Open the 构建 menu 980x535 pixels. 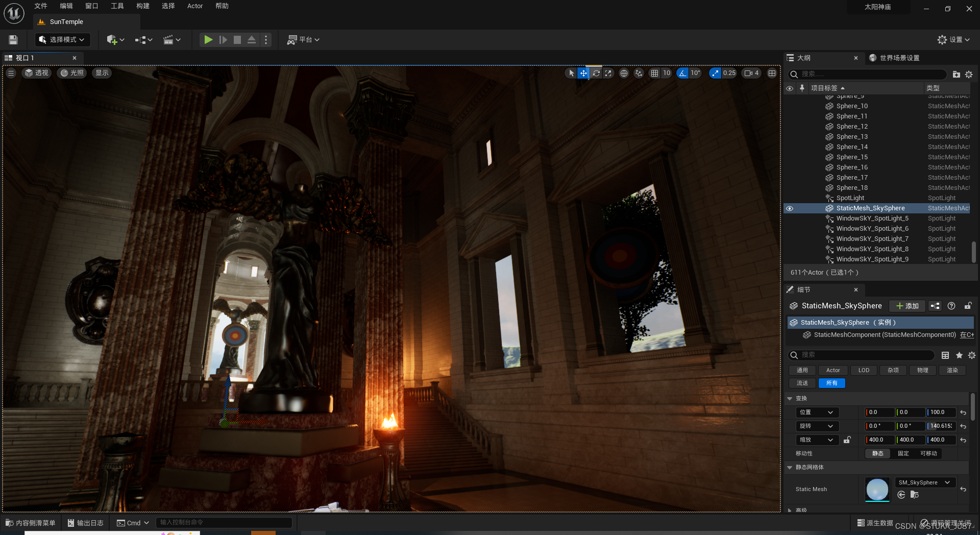click(x=143, y=6)
